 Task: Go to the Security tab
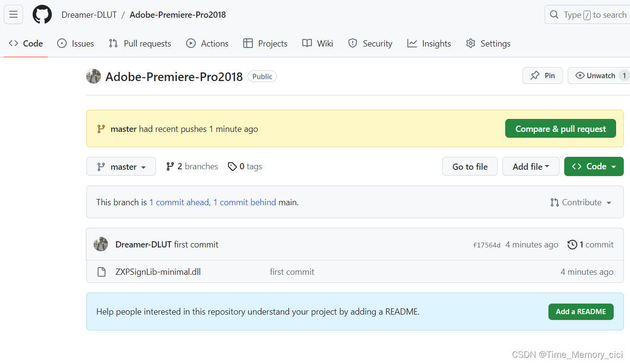point(370,44)
